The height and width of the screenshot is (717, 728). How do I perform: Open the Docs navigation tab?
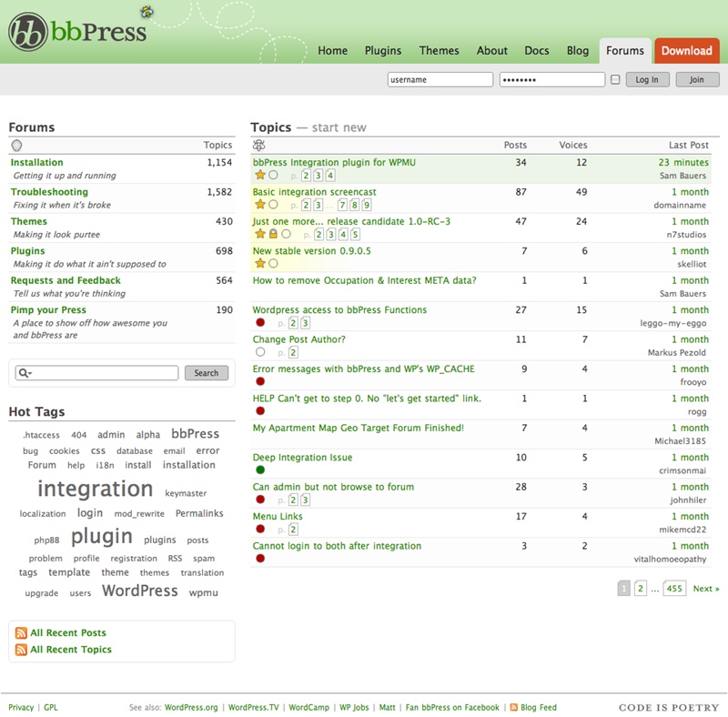(x=537, y=51)
